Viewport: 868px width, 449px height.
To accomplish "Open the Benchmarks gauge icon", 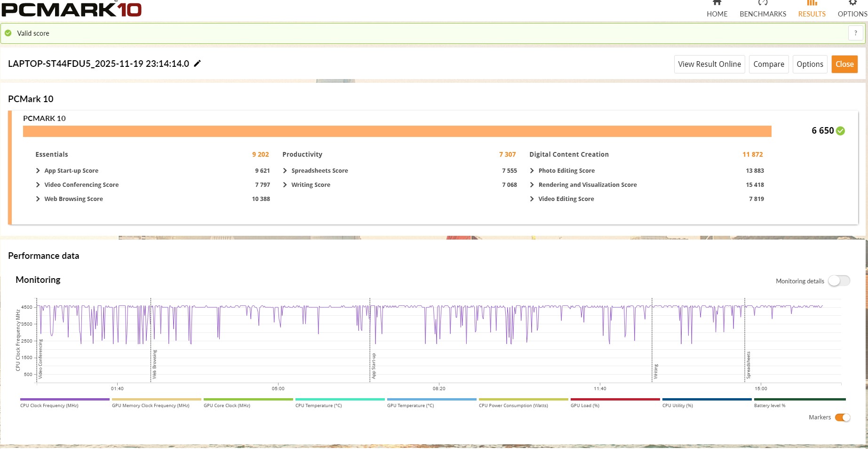I will coord(763,3).
